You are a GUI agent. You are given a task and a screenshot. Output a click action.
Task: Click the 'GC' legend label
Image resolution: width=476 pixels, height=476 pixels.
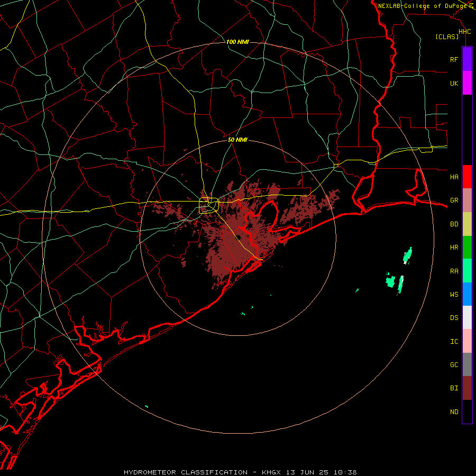454,365
